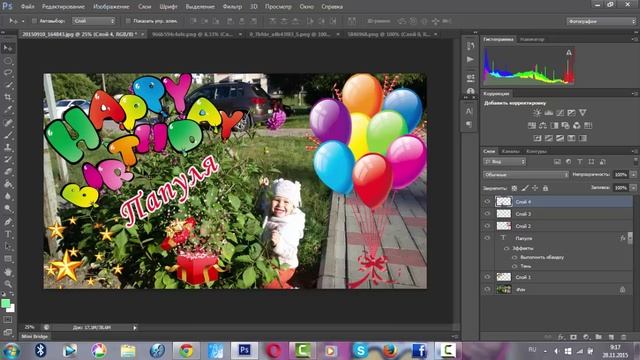This screenshot has height=360, width=640.
Task: Select the Eraser tool
Action: (x=8, y=172)
